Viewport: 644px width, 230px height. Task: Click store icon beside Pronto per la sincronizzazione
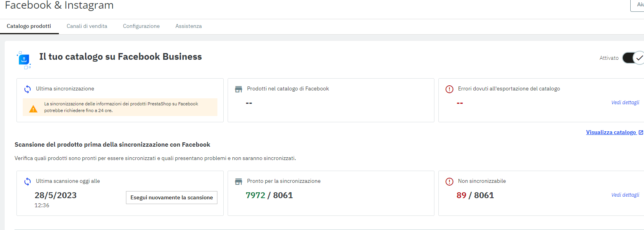239,182
